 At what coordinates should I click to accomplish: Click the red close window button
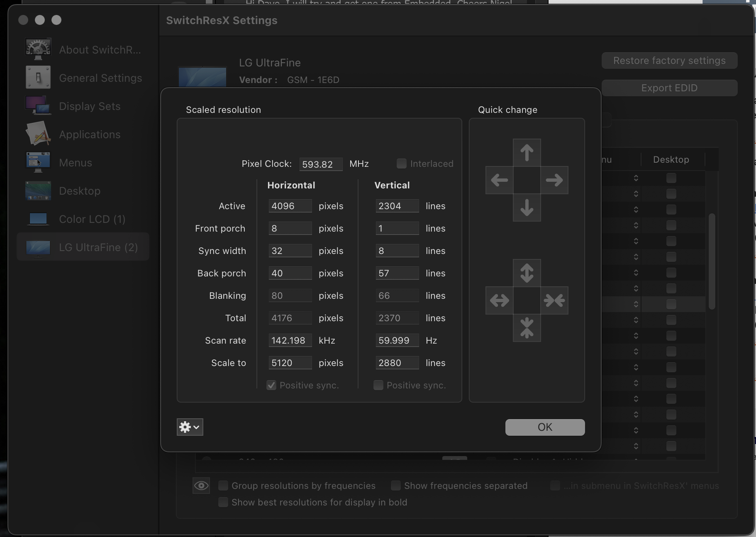(x=23, y=20)
